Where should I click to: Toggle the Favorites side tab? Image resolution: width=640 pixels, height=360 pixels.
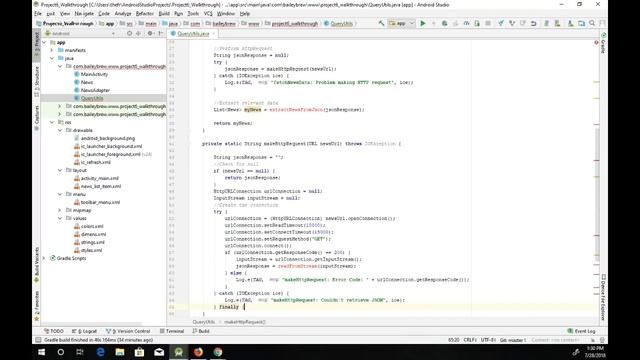click(37, 306)
